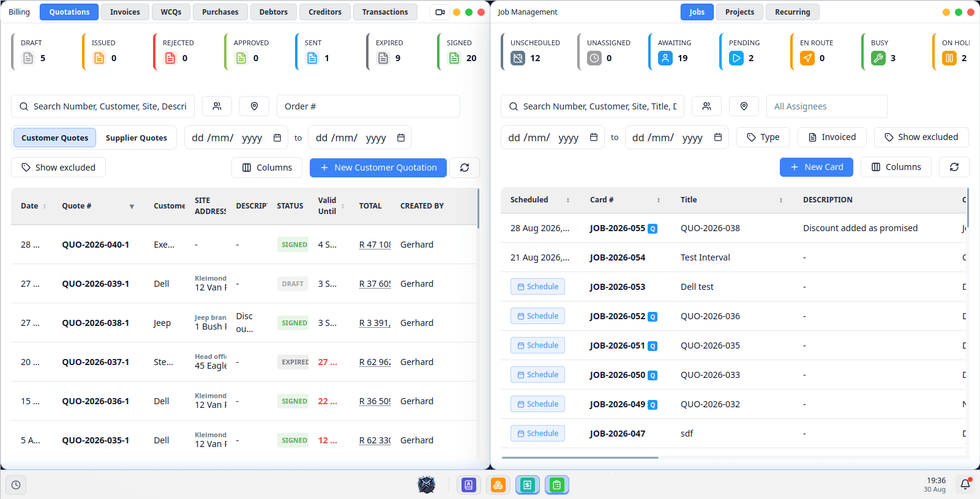
Task: Click the video camera icon in Billing
Action: 440,12
